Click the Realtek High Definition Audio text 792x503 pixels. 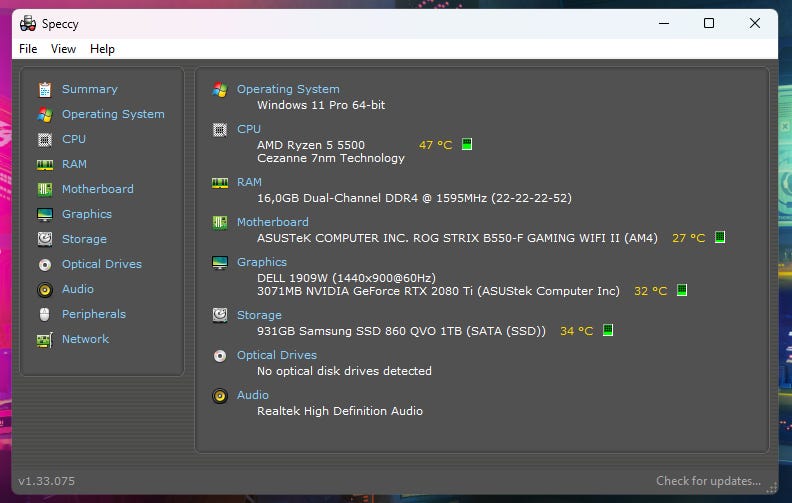click(339, 411)
